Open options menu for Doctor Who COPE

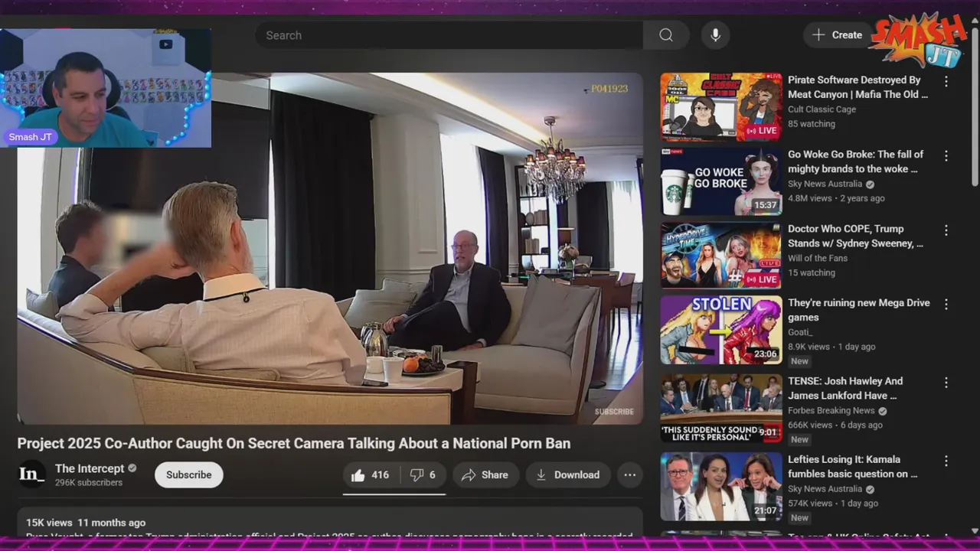click(946, 230)
